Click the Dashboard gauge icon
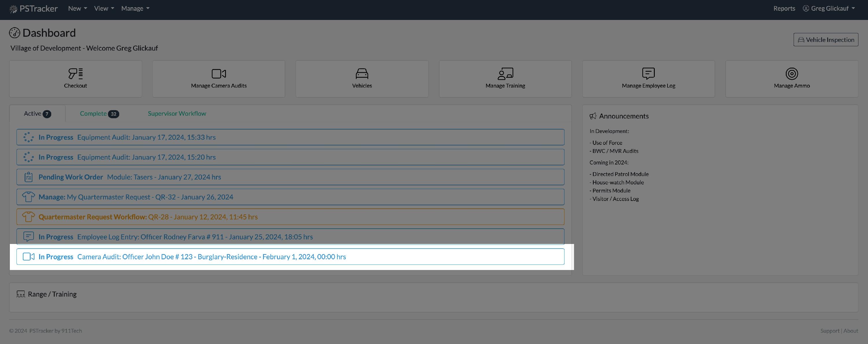 click(14, 33)
